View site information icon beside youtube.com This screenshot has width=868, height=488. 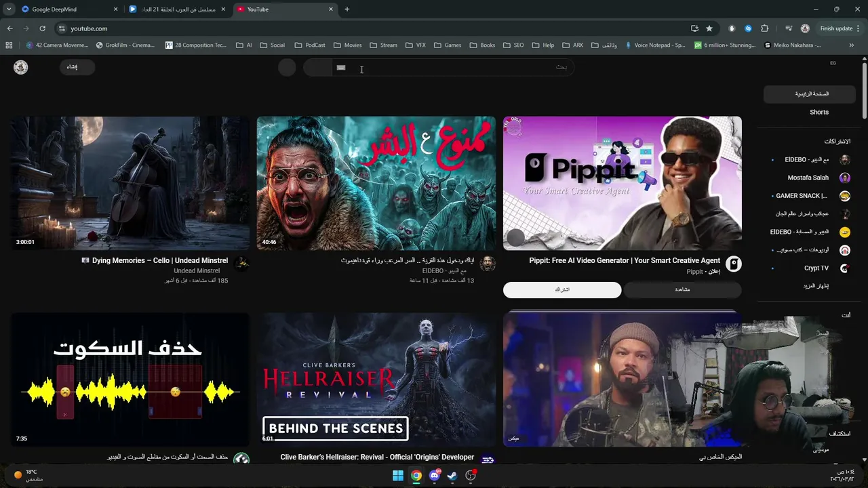(62, 28)
